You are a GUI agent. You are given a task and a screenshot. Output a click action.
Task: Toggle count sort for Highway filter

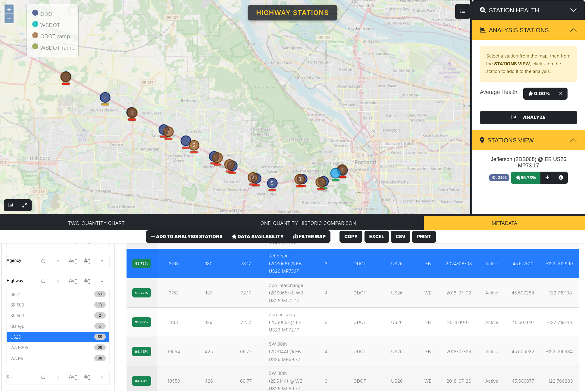(87, 281)
